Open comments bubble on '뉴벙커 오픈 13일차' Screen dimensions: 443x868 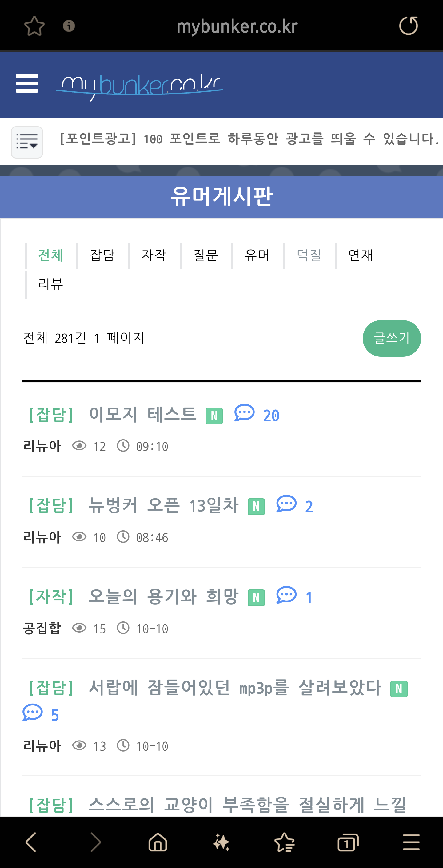tap(286, 504)
